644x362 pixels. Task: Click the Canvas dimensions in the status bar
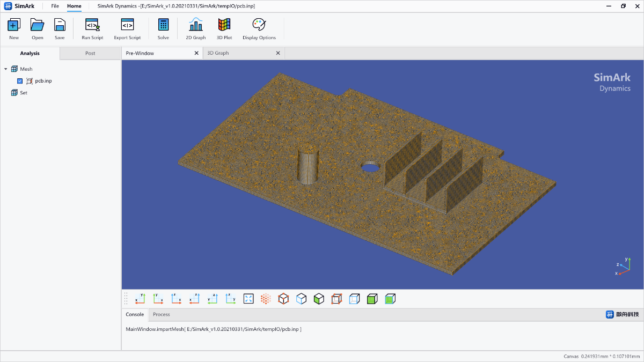[602, 356]
